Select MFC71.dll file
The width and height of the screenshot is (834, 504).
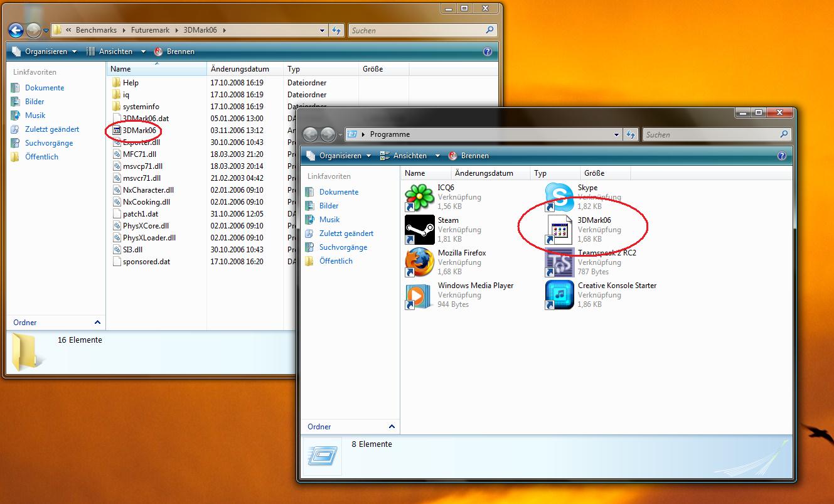(134, 154)
